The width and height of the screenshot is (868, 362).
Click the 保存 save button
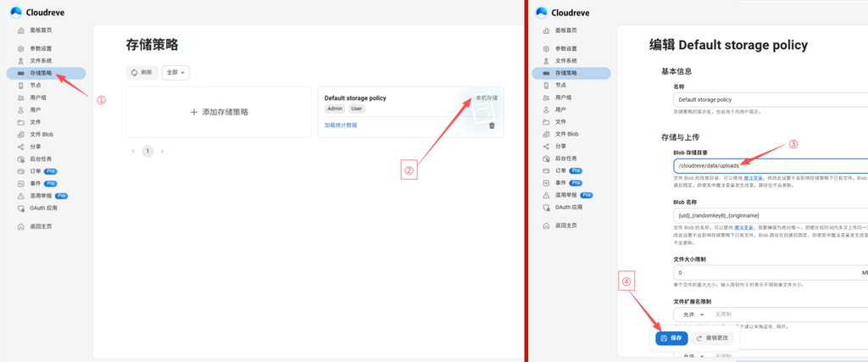point(671,338)
